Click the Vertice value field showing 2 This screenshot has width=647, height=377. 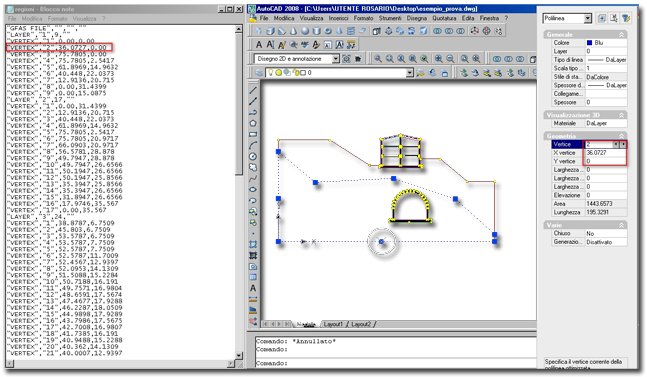click(x=599, y=144)
